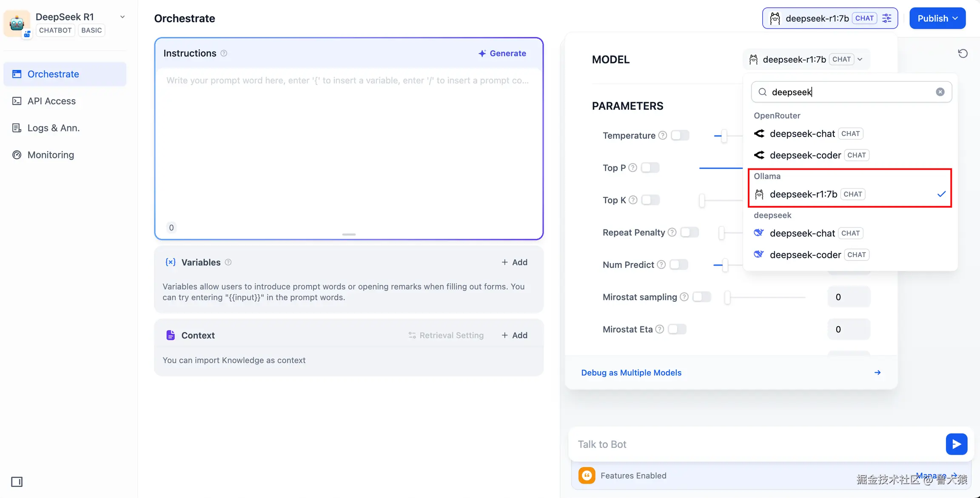The height and width of the screenshot is (498, 980).
Task: Open API Access in the sidebar
Action: [51, 101]
